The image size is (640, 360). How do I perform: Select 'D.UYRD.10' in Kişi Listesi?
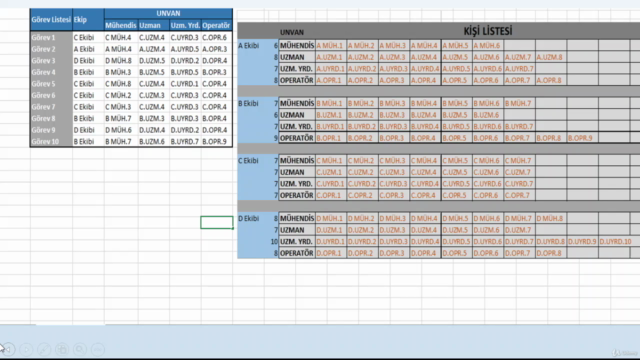(616, 242)
